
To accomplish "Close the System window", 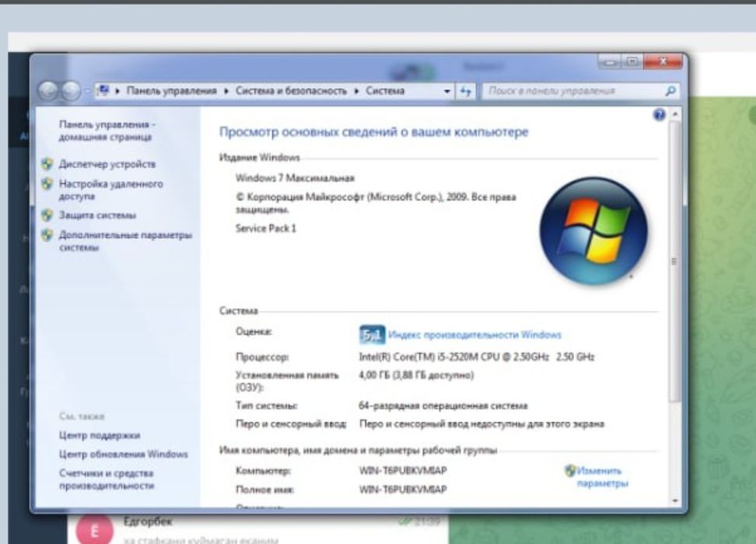I will tap(663, 61).
